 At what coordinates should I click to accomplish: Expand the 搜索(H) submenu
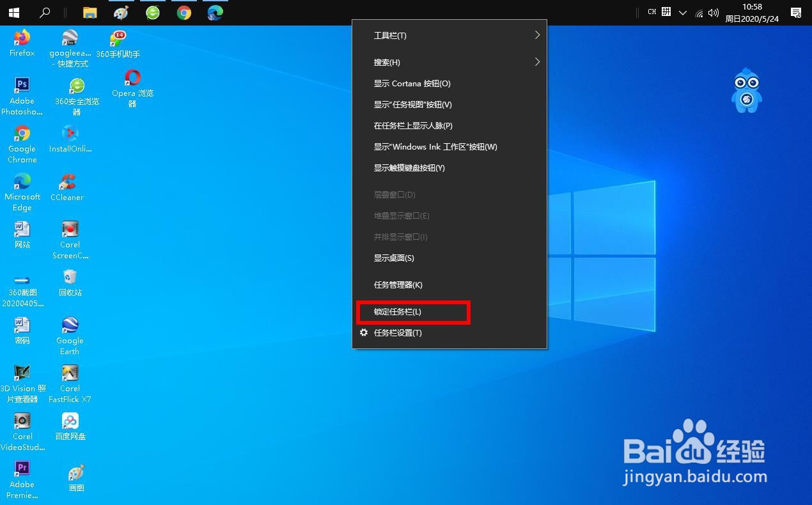pos(387,62)
